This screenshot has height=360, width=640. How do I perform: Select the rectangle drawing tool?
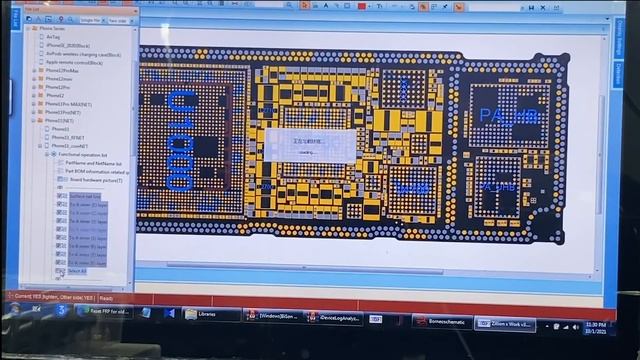347,6
